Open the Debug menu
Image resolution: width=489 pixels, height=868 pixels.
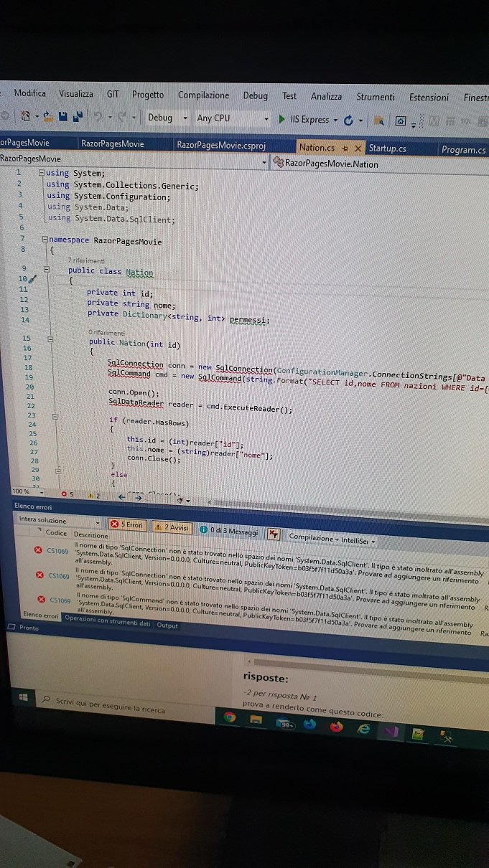point(255,95)
